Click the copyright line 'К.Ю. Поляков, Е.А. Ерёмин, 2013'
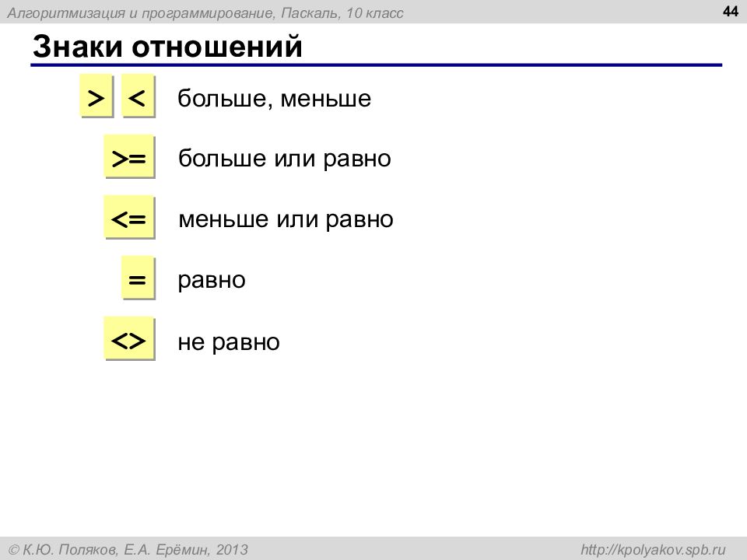Viewport: 747px width, 560px height. click(128, 550)
